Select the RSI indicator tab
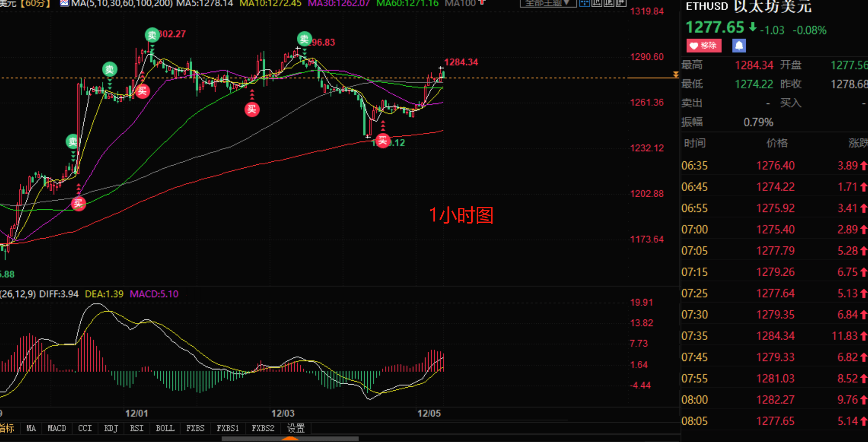 pyautogui.click(x=136, y=428)
